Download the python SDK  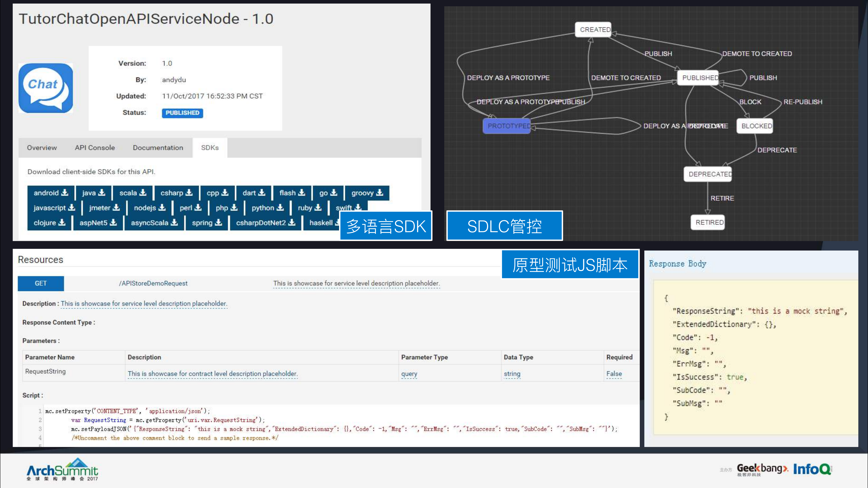tap(266, 208)
